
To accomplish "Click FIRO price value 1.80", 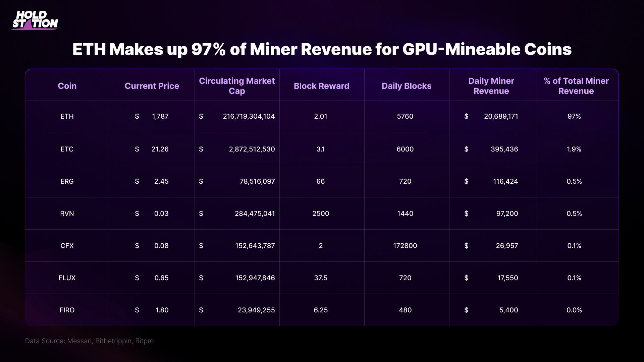I will pyautogui.click(x=162, y=310).
